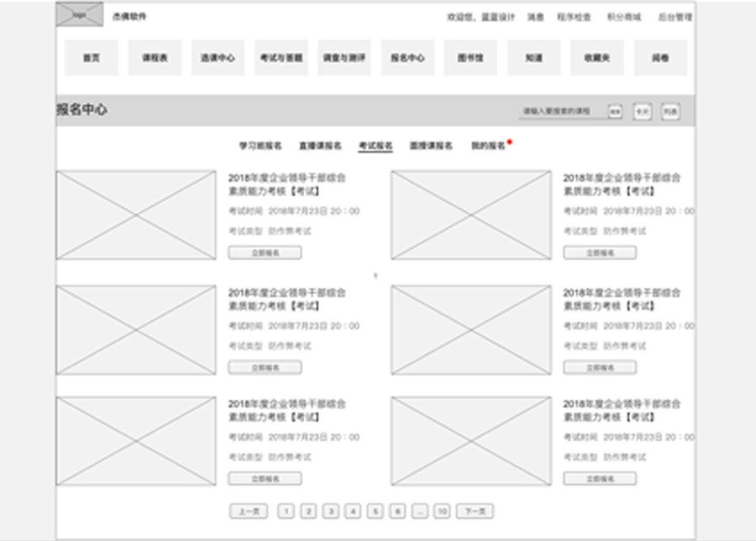Select the active 考试报名 tab
The width and height of the screenshot is (756, 541).
[x=375, y=146]
